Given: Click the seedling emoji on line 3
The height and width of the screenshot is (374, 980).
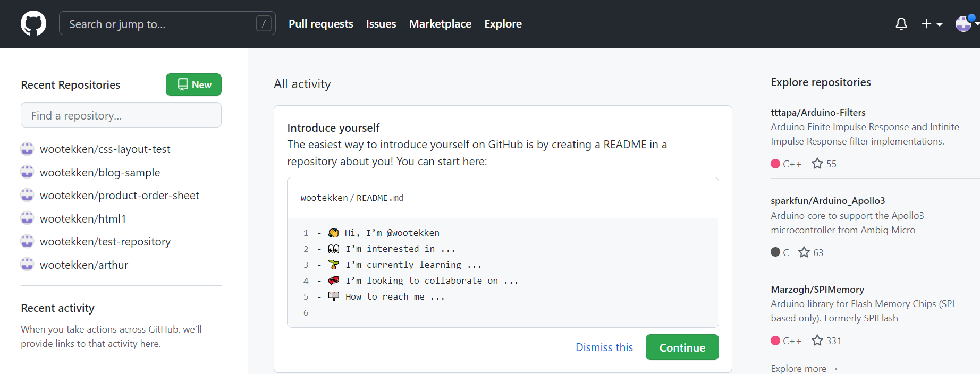Looking at the screenshot, I should coord(333,265).
